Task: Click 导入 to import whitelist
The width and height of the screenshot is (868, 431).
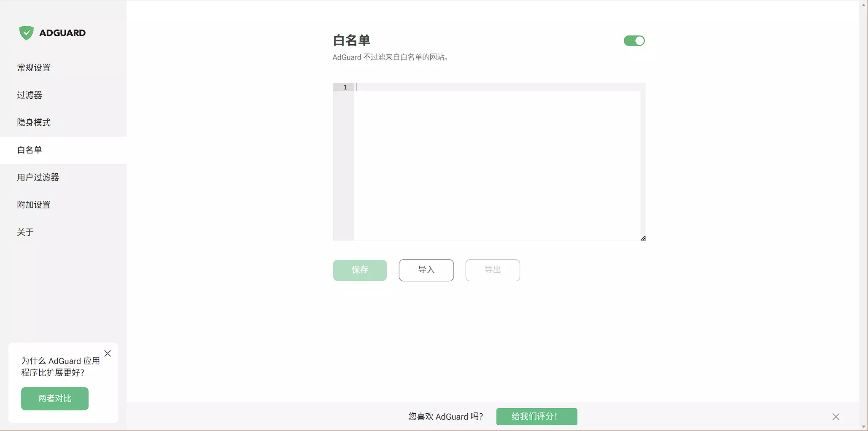Action: pyautogui.click(x=426, y=270)
